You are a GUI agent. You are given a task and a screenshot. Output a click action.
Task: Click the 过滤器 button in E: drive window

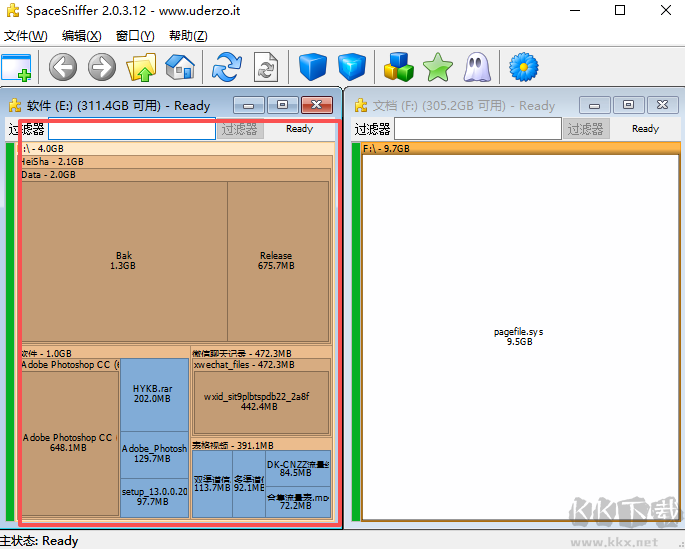[x=240, y=129]
